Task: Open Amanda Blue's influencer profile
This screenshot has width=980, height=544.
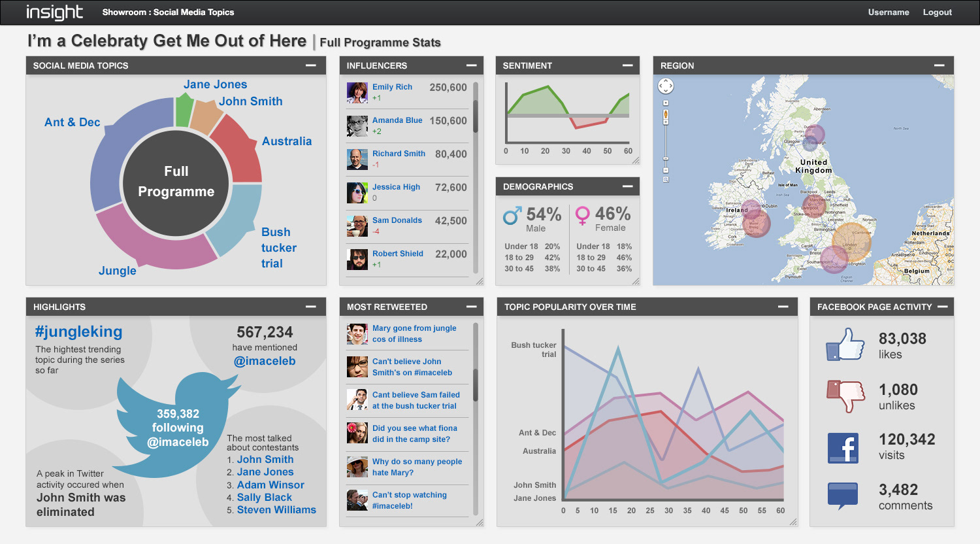Action: [397, 120]
